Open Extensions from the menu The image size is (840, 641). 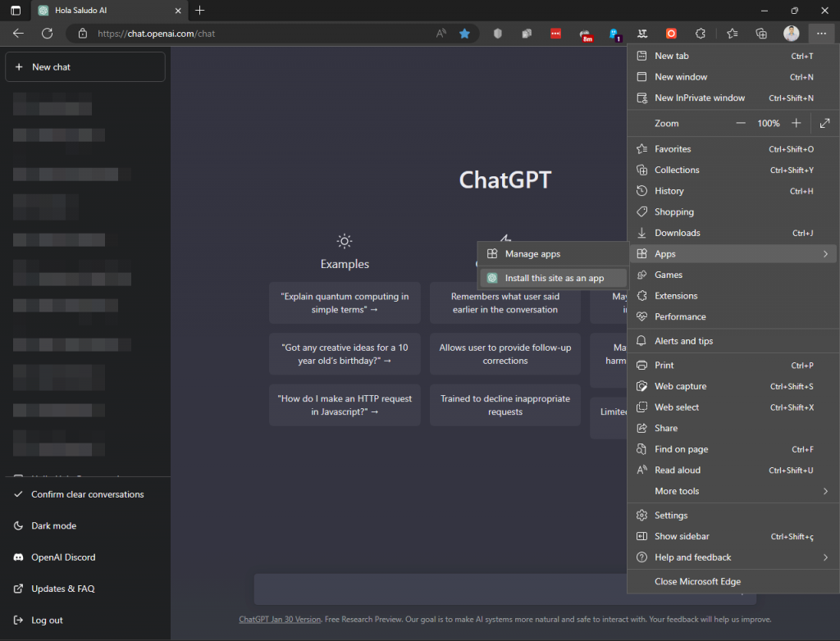733,296
